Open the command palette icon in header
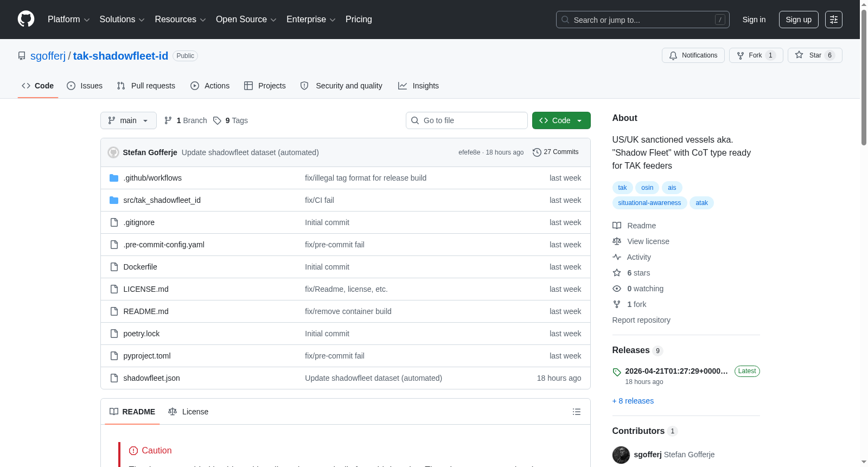Screen dimensions: 868x467 [x=834, y=20]
